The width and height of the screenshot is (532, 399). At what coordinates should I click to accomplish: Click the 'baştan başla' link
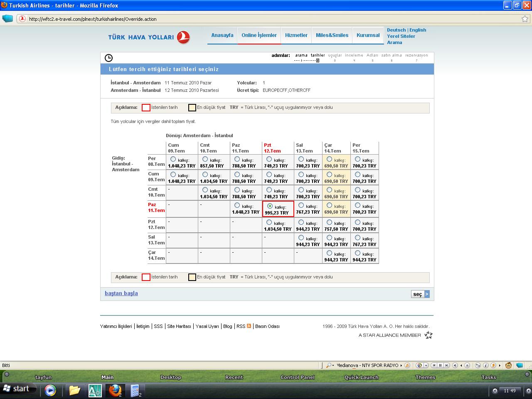121,293
